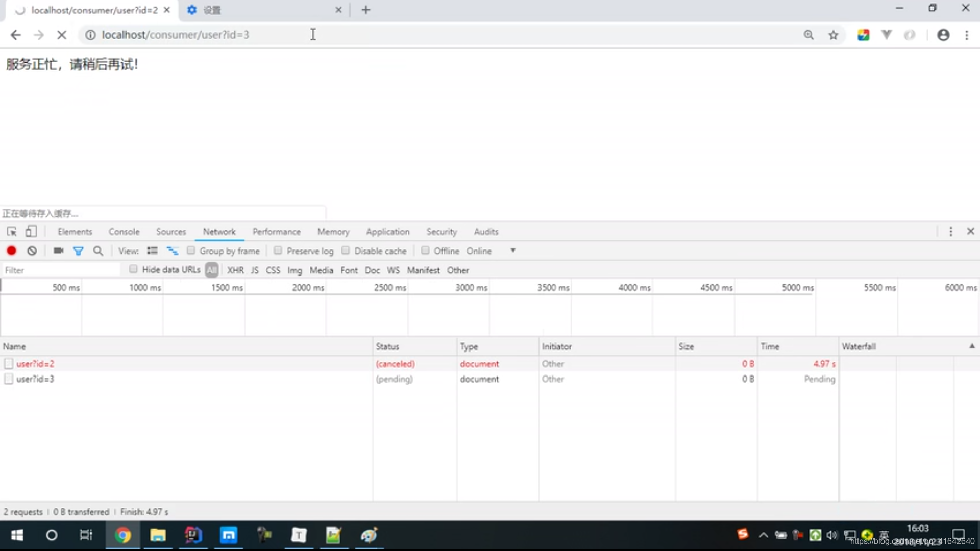Filter requests by Img
Image resolution: width=980 pixels, height=551 pixels.
click(x=295, y=270)
